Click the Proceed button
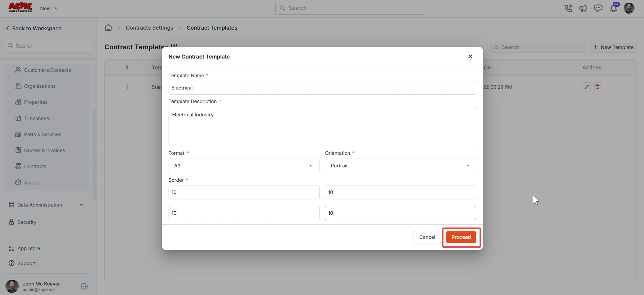644x295 pixels. [x=461, y=237]
